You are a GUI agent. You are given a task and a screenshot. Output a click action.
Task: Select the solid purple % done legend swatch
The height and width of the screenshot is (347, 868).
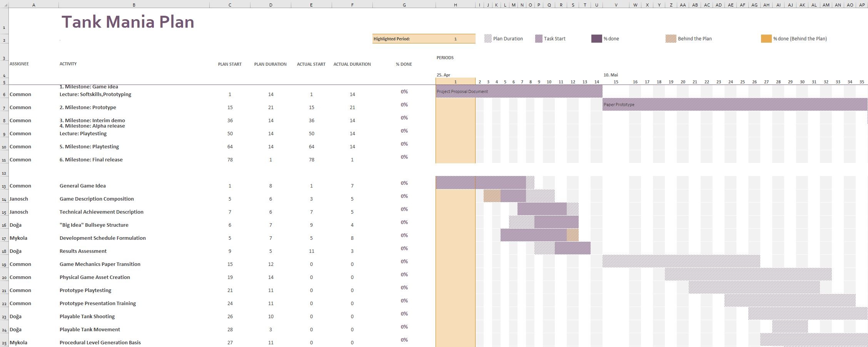coord(596,38)
